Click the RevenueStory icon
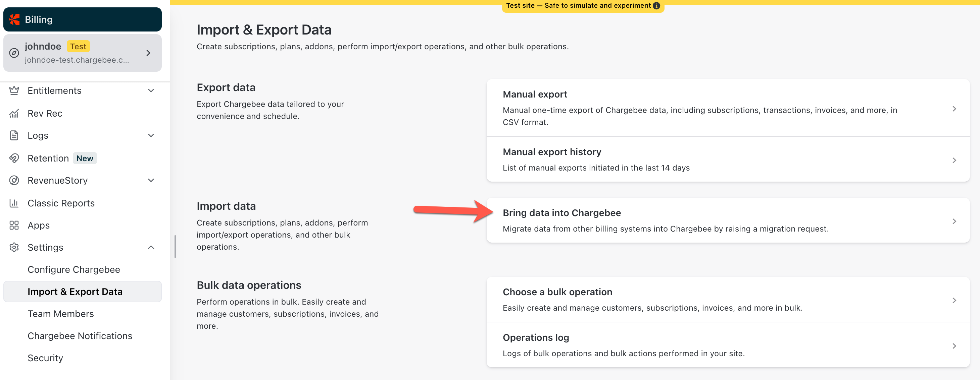 click(x=14, y=181)
